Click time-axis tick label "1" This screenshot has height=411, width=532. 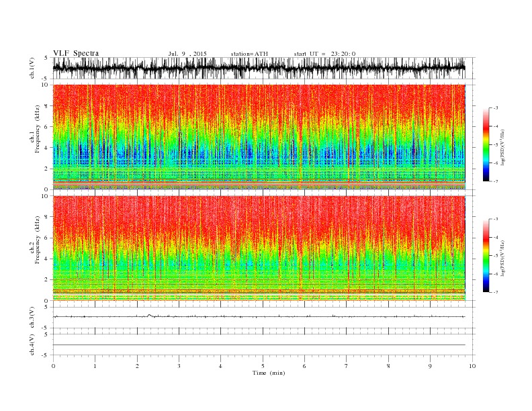click(95, 366)
